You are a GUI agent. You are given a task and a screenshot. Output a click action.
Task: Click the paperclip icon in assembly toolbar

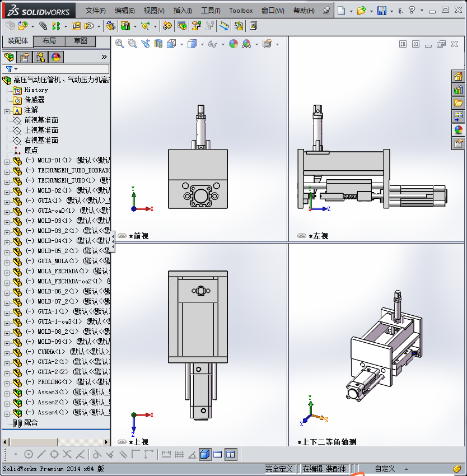[x=43, y=26]
